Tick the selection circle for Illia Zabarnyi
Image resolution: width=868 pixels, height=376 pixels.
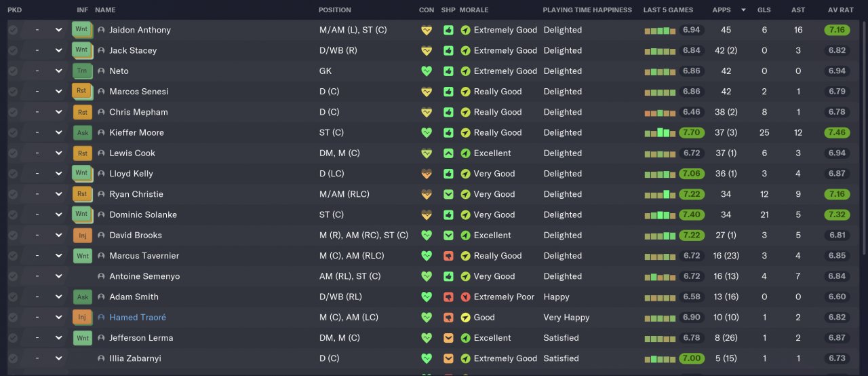tap(13, 358)
